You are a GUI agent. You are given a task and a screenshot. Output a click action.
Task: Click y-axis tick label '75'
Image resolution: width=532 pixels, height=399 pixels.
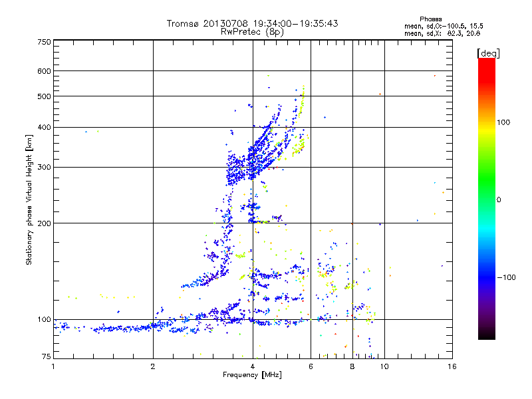(47, 356)
